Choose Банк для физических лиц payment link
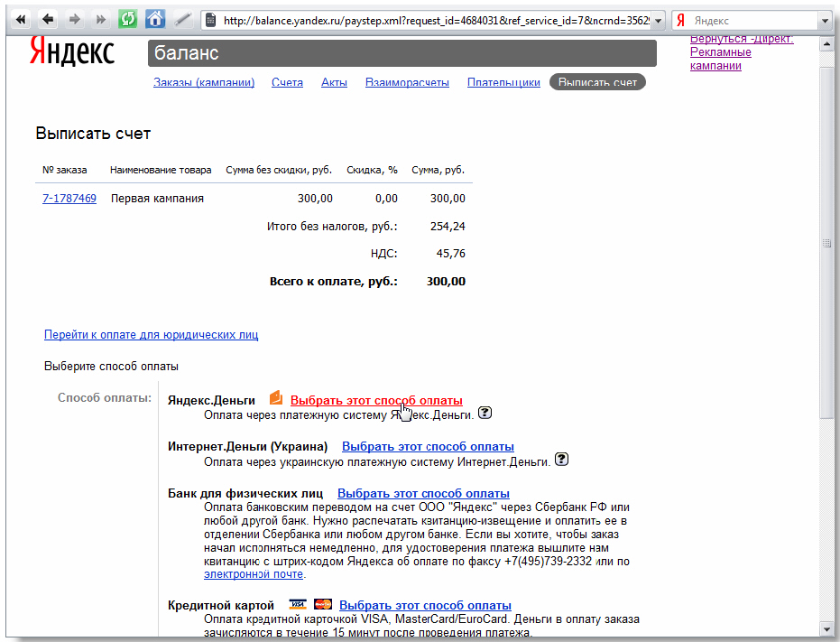The height and width of the screenshot is (642, 840). [423, 493]
